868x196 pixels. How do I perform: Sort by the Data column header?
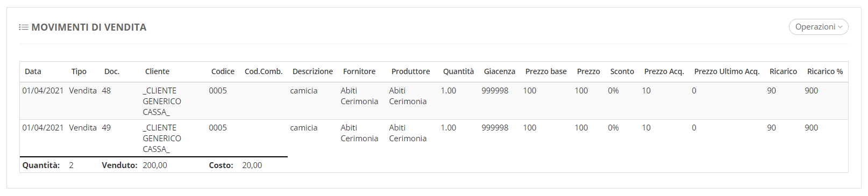pyautogui.click(x=33, y=71)
